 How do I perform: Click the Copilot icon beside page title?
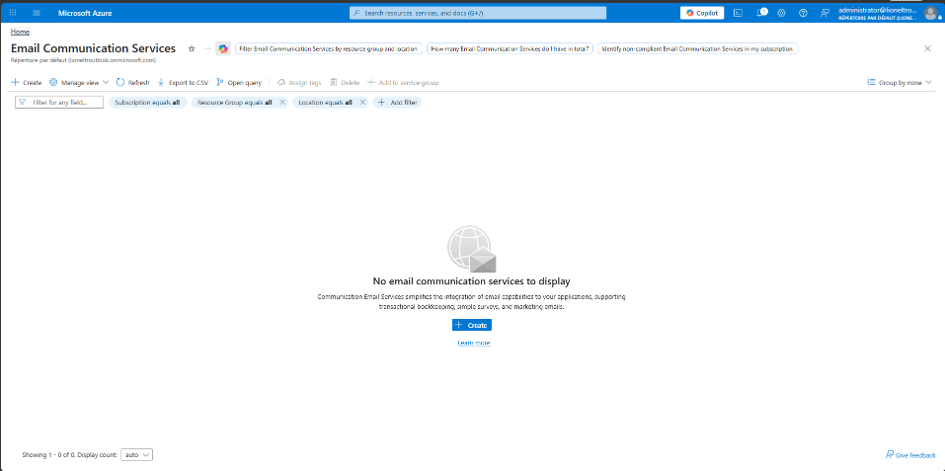pos(223,49)
